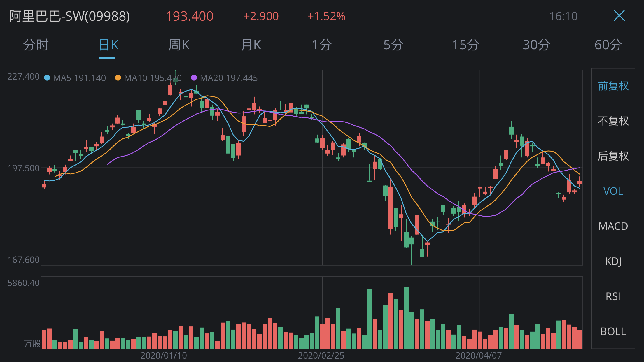The width and height of the screenshot is (644, 362).
Task: Select the 后复权 adjustment option
Action: click(x=613, y=156)
